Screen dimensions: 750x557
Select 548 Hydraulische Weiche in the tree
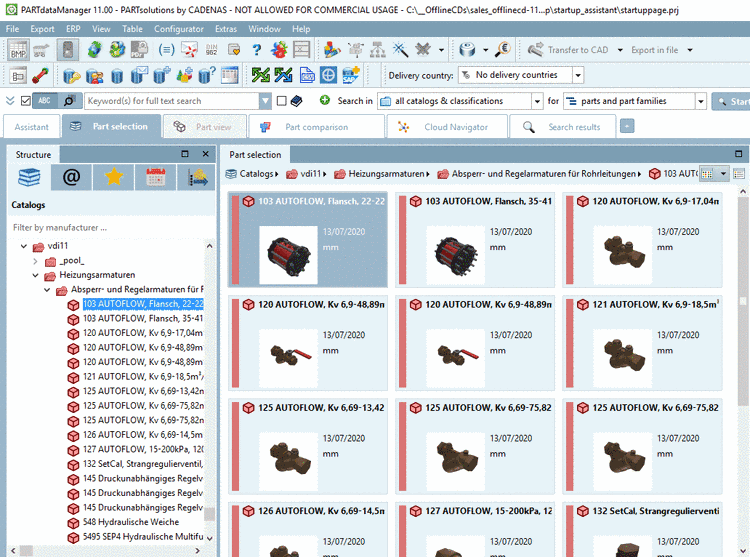pos(131,522)
